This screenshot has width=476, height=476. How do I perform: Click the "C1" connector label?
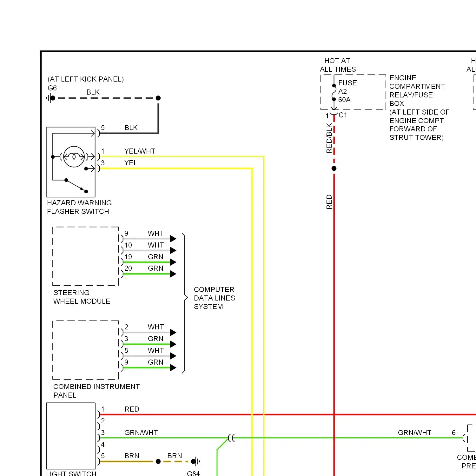343,115
